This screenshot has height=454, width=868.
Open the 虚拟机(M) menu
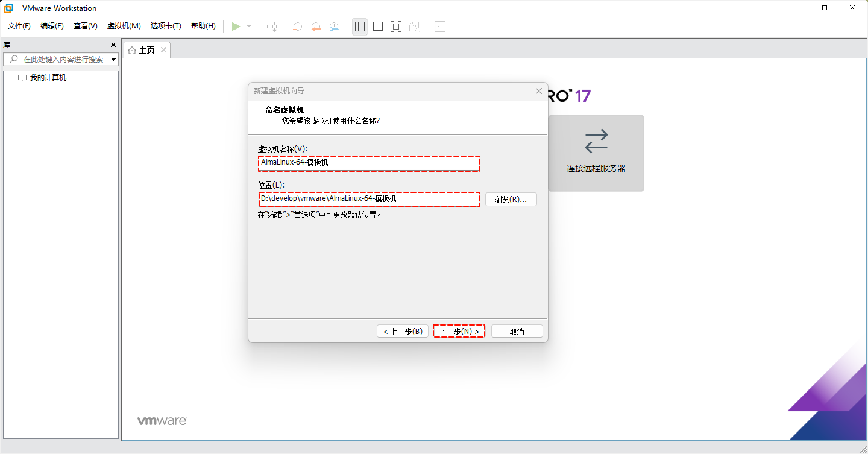124,26
